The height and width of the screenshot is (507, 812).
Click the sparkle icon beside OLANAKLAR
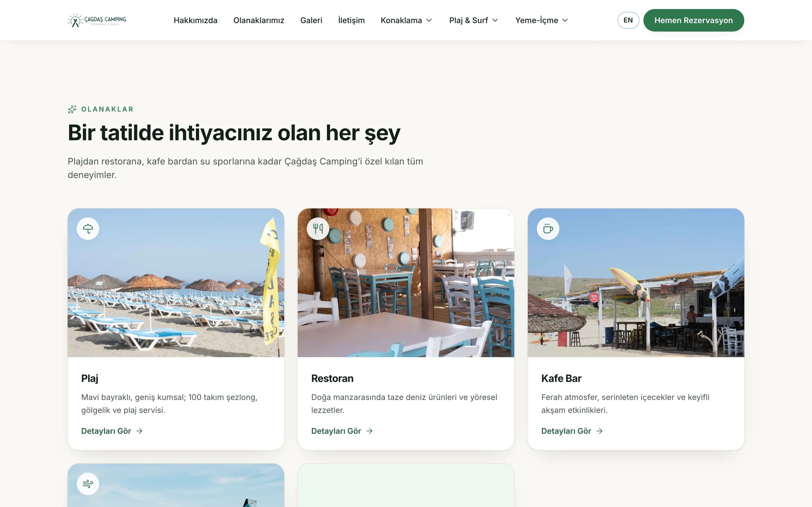72,109
